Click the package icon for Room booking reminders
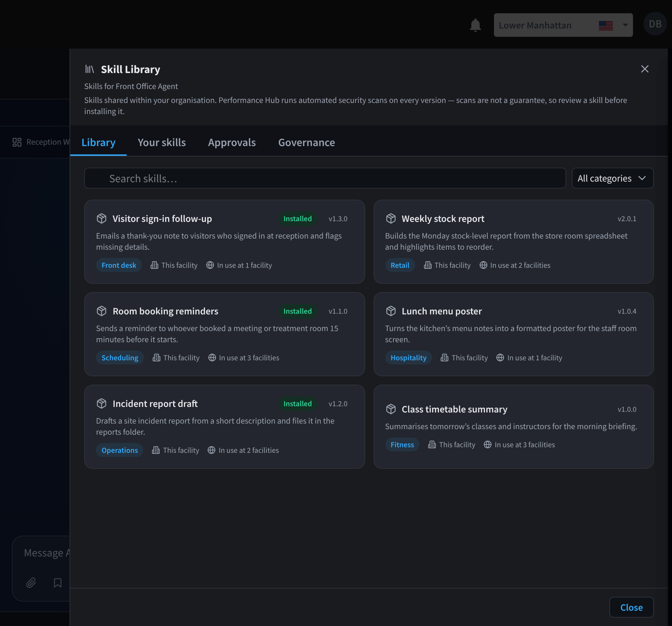Viewport: 672px width, 626px height. (102, 311)
